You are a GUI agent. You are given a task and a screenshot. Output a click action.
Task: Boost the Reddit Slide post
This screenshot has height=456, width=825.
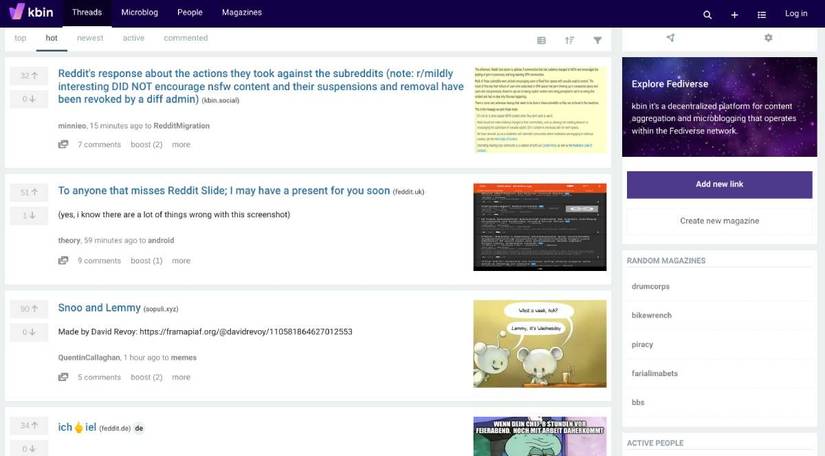click(146, 260)
